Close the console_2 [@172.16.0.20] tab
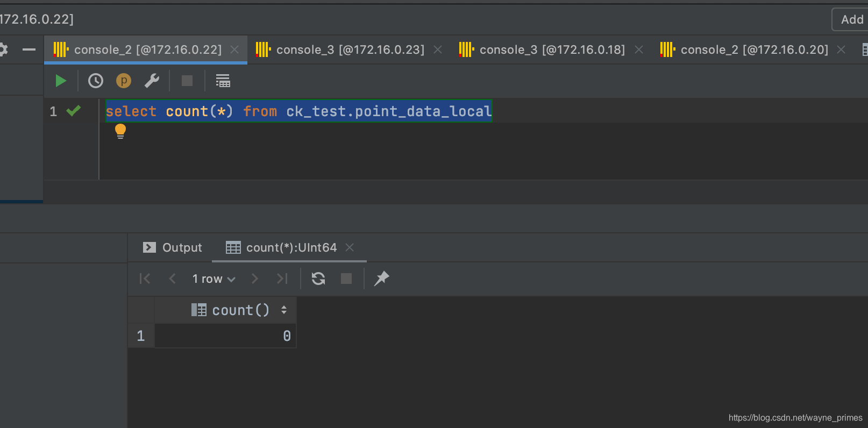The height and width of the screenshot is (428, 868). (x=841, y=49)
